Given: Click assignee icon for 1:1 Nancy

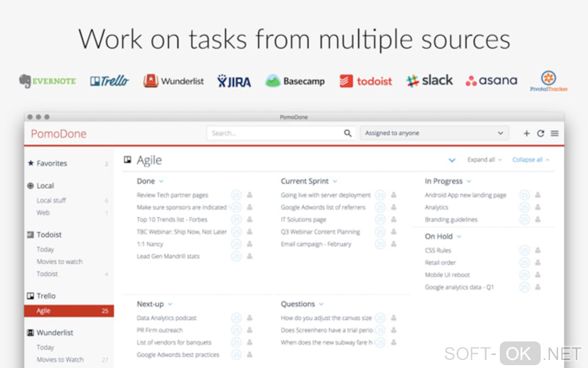Looking at the screenshot, I should pyautogui.click(x=250, y=244).
